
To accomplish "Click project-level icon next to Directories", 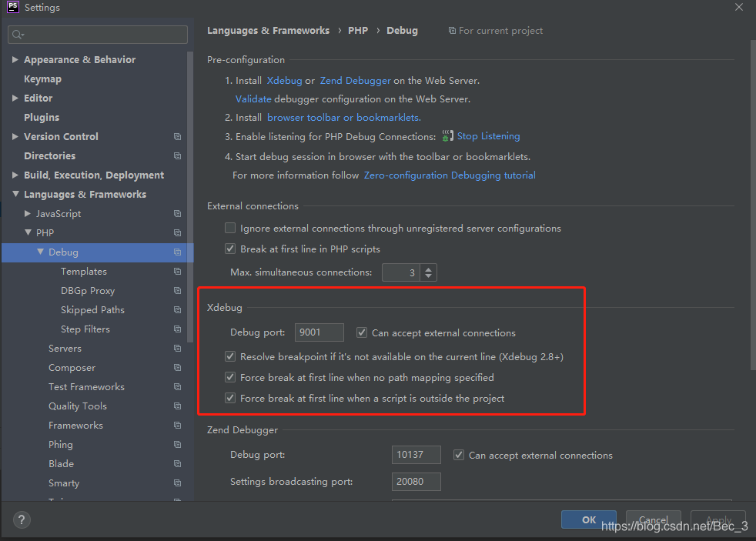I will pyautogui.click(x=177, y=156).
